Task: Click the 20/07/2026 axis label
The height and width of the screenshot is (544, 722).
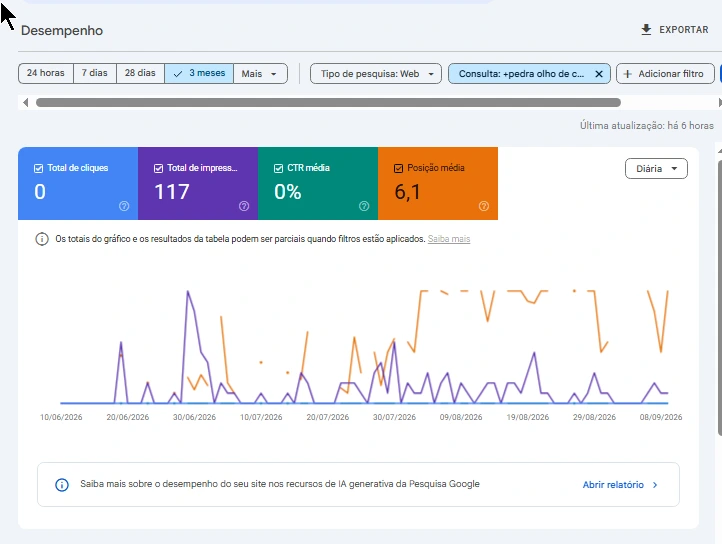Action: pos(328,417)
